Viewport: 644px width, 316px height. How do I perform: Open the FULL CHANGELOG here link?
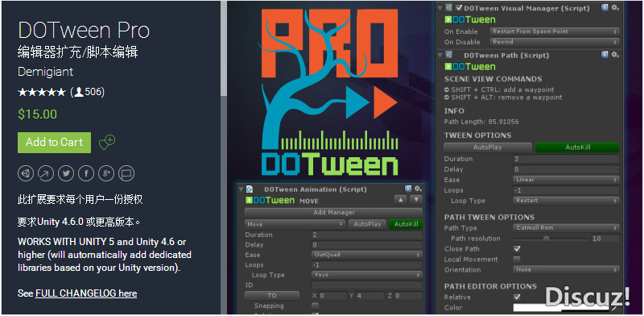coord(86,293)
